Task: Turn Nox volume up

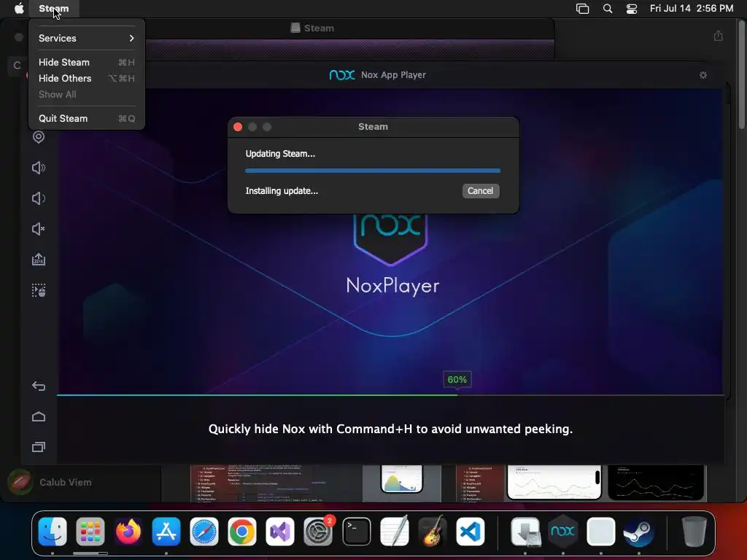Action: 39,168
